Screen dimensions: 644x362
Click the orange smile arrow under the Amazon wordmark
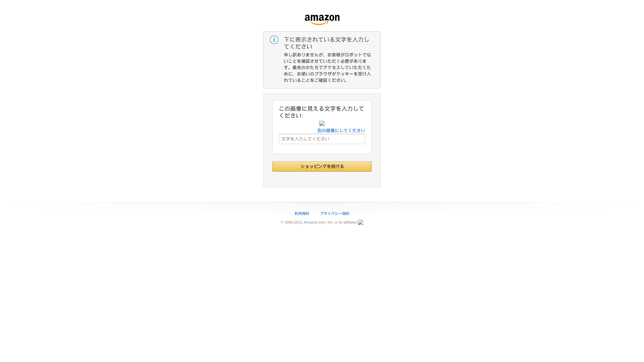click(319, 23)
